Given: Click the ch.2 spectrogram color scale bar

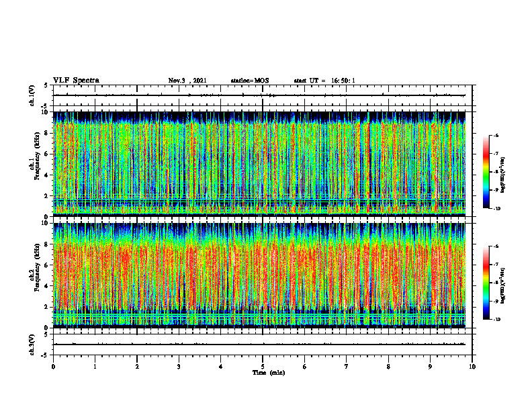Looking at the screenshot, I should [x=486, y=283].
